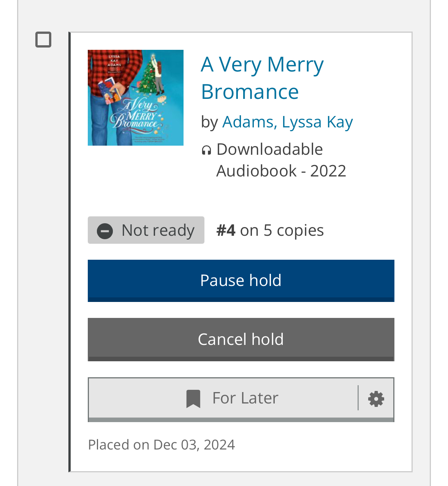Viewport: 448px width, 486px height.
Task: Click the #4 hold position number
Action: tap(226, 230)
